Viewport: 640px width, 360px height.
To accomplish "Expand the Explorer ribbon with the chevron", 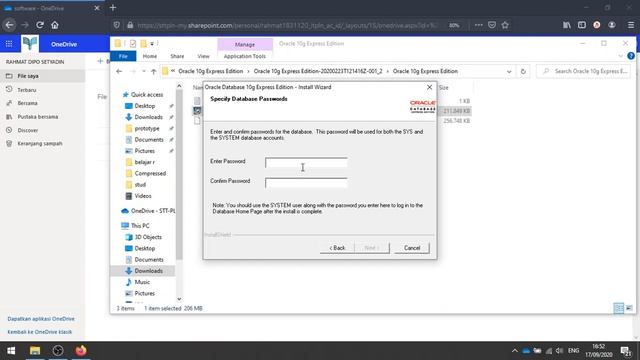I will pos(621,56).
